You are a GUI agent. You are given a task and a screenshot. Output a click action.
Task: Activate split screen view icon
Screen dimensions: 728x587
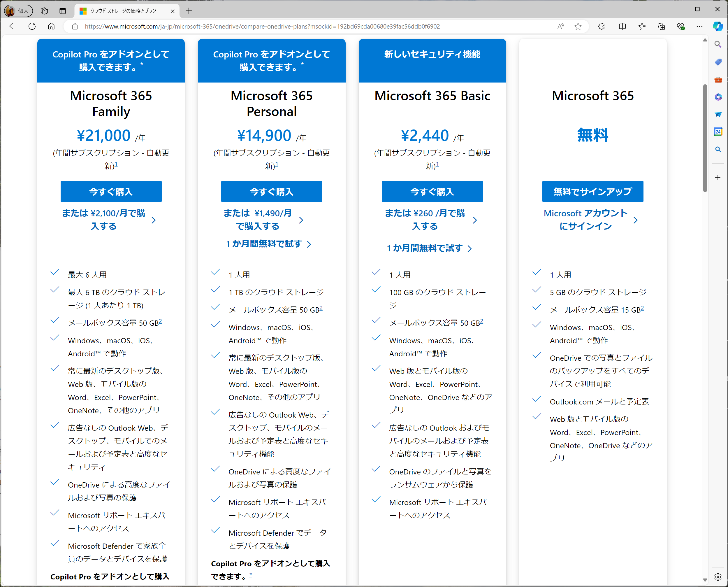click(623, 26)
